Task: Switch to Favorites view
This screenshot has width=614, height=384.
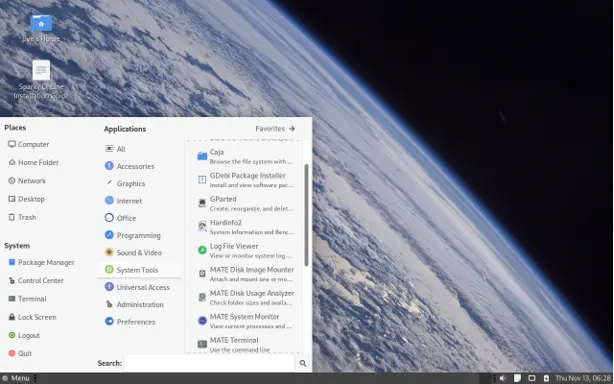Action: tap(275, 128)
